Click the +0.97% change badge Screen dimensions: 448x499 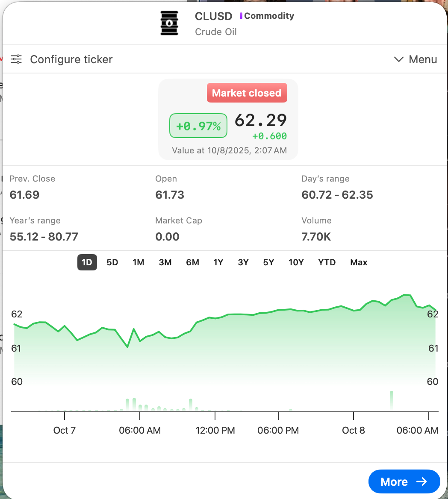point(198,126)
